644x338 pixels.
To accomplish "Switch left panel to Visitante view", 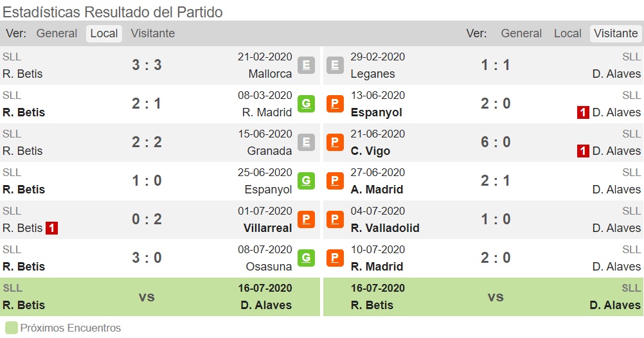I will pos(153,33).
